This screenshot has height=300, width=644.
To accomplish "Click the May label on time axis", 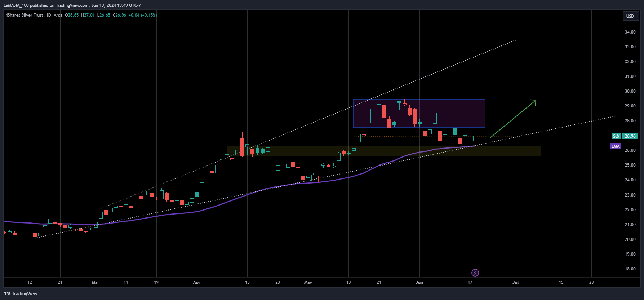I will pyautogui.click(x=308, y=282).
